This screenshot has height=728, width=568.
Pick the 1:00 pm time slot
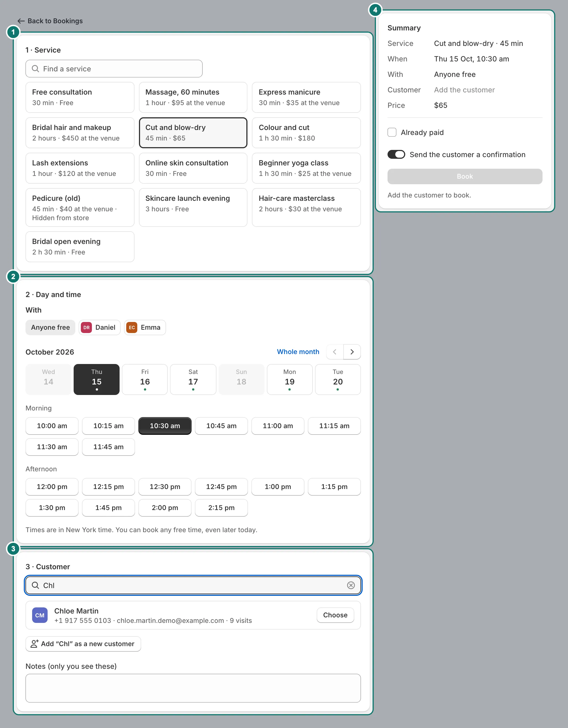click(278, 487)
